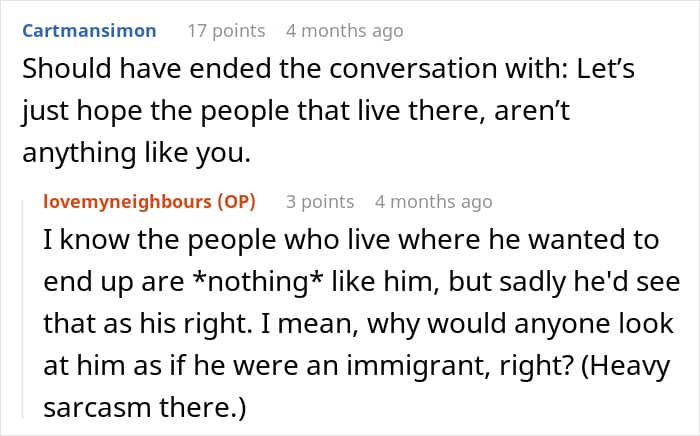700x436 pixels.
Task: Click the 3 points score label
Action: point(320,202)
